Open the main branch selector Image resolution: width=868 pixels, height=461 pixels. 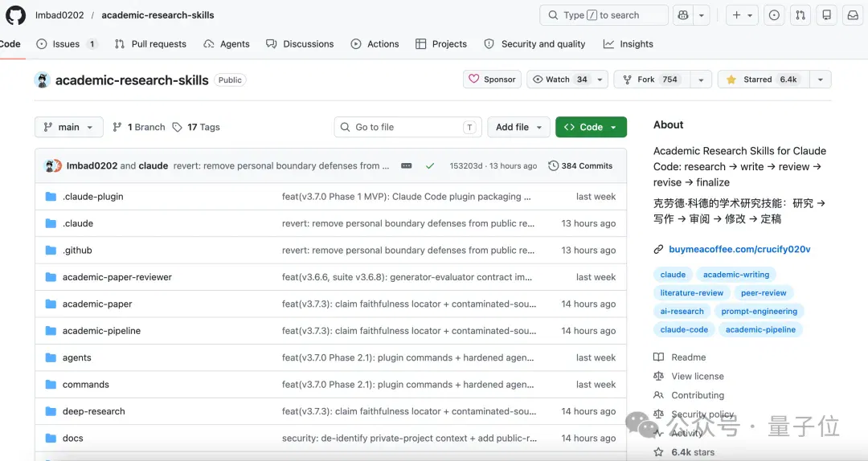click(68, 127)
